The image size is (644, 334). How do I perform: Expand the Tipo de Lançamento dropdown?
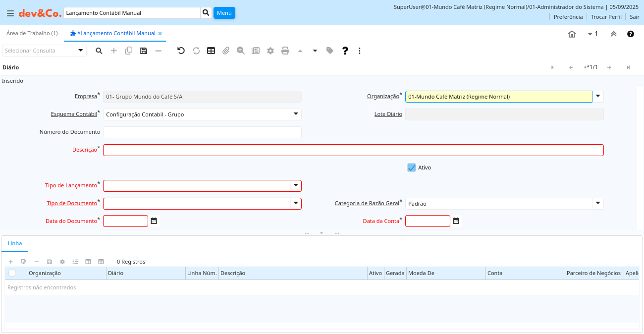click(x=296, y=186)
